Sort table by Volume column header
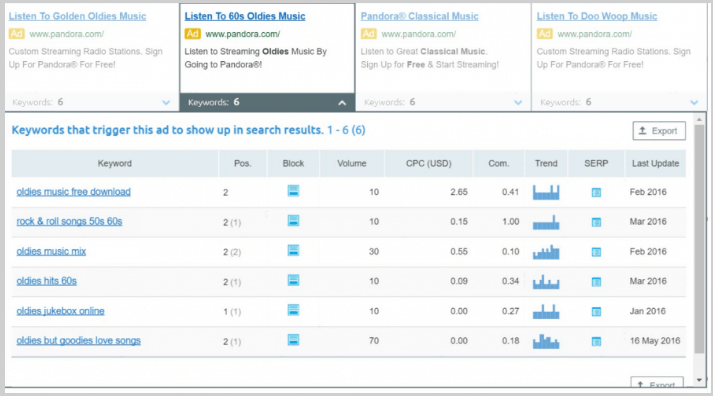 (x=351, y=163)
